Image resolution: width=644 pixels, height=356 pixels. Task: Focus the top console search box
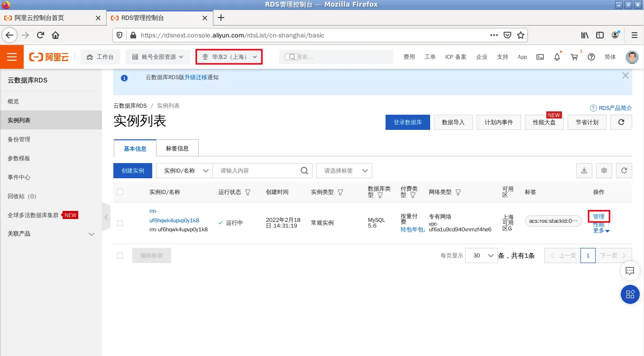(x=336, y=57)
